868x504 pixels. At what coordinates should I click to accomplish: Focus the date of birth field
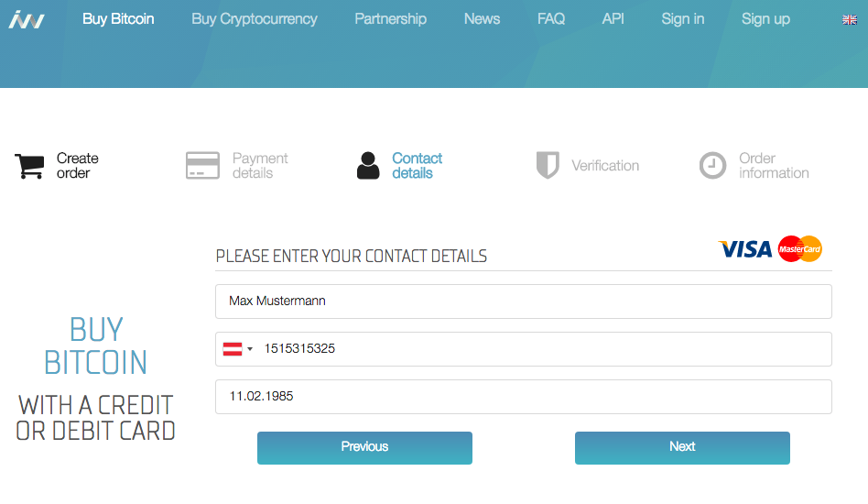(524, 397)
